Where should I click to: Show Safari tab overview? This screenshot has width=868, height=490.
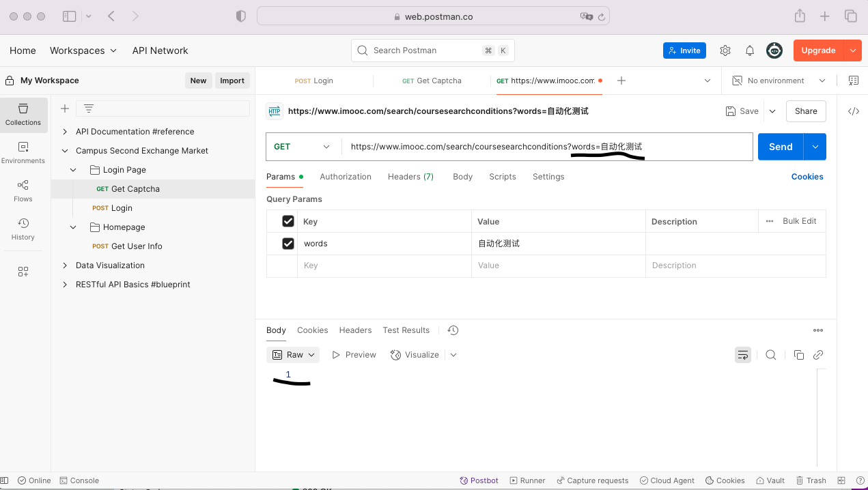pyautogui.click(x=850, y=16)
